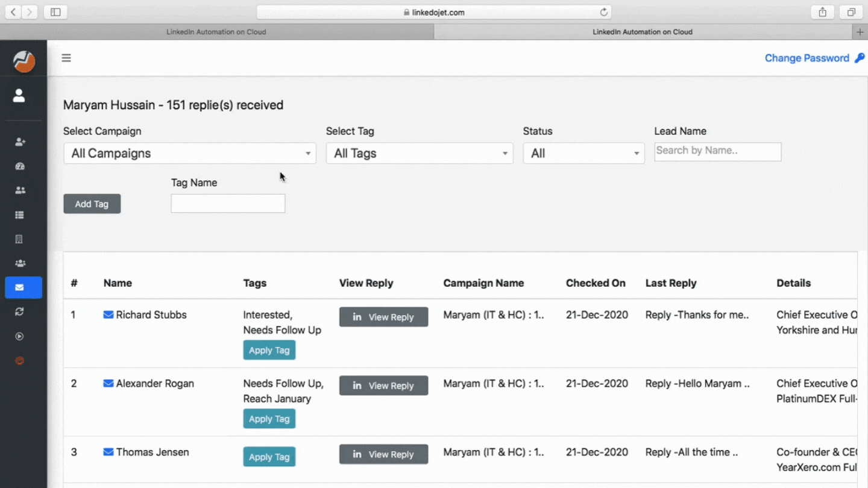Click View Reply for Thomas Jensen
Screen dimensions: 868x488
coord(384,454)
